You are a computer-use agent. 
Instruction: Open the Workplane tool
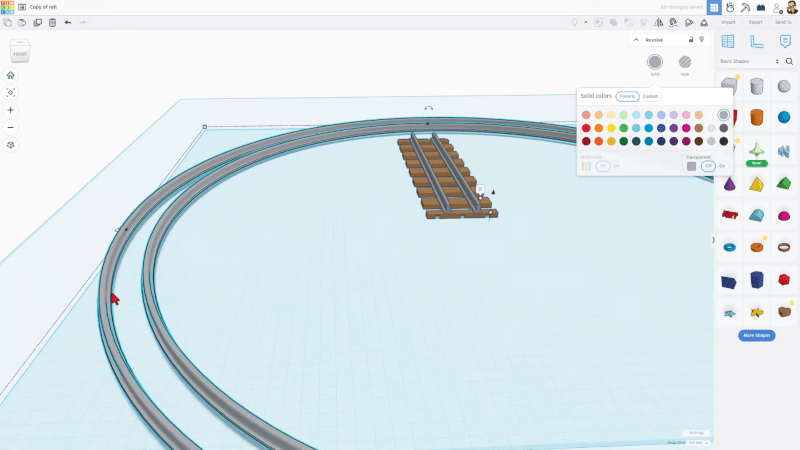tap(728, 41)
